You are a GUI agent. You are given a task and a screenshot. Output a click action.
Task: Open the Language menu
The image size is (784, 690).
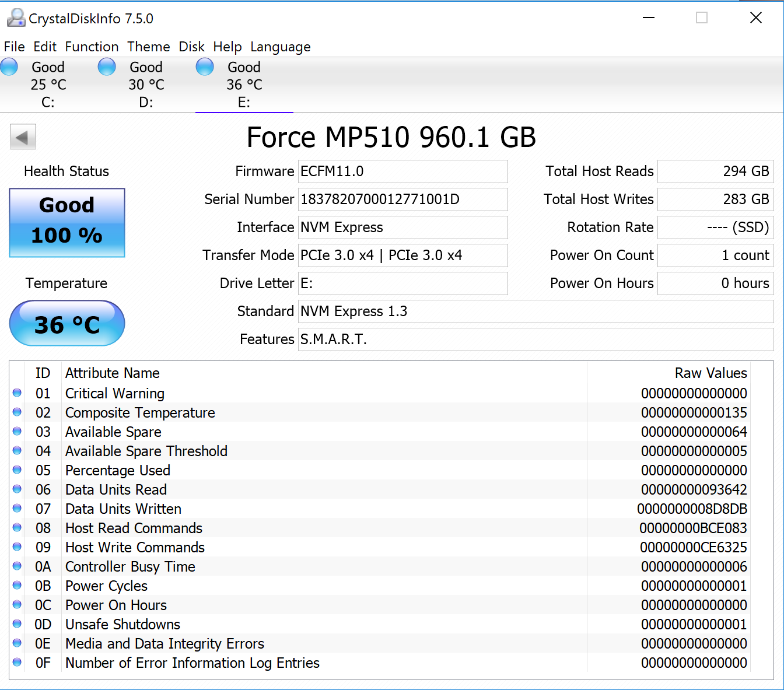[280, 47]
